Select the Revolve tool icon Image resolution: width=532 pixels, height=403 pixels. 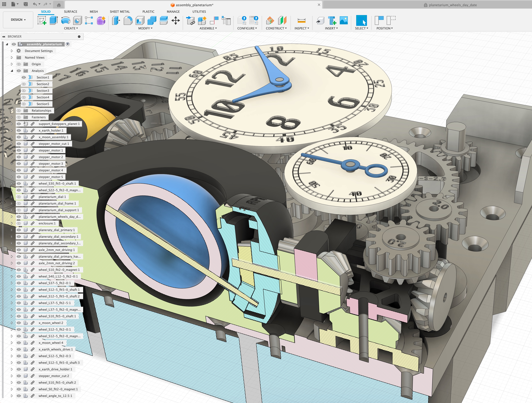click(x=66, y=21)
